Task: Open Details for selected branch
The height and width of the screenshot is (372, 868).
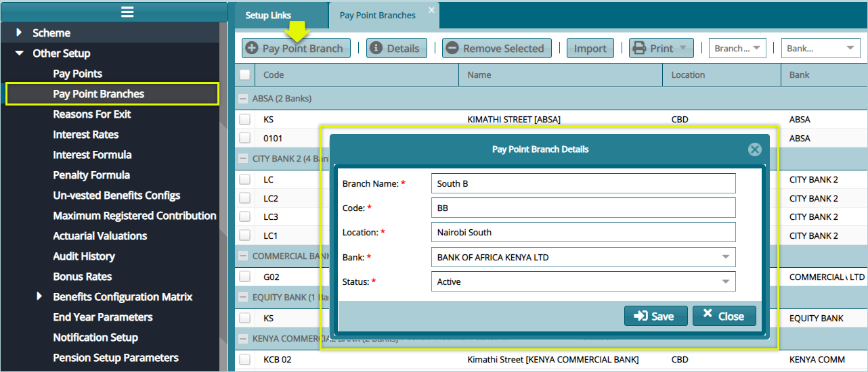Action: tap(397, 48)
